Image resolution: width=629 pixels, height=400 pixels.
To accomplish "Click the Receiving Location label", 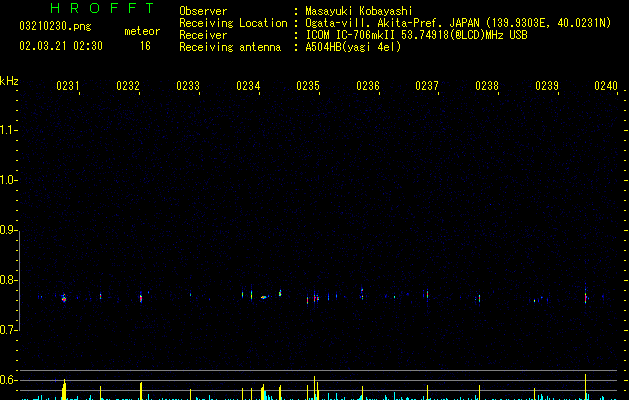I will coord(233,23).
